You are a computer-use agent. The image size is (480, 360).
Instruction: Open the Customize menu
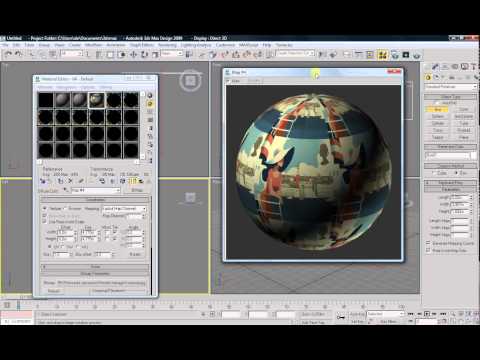225,45
